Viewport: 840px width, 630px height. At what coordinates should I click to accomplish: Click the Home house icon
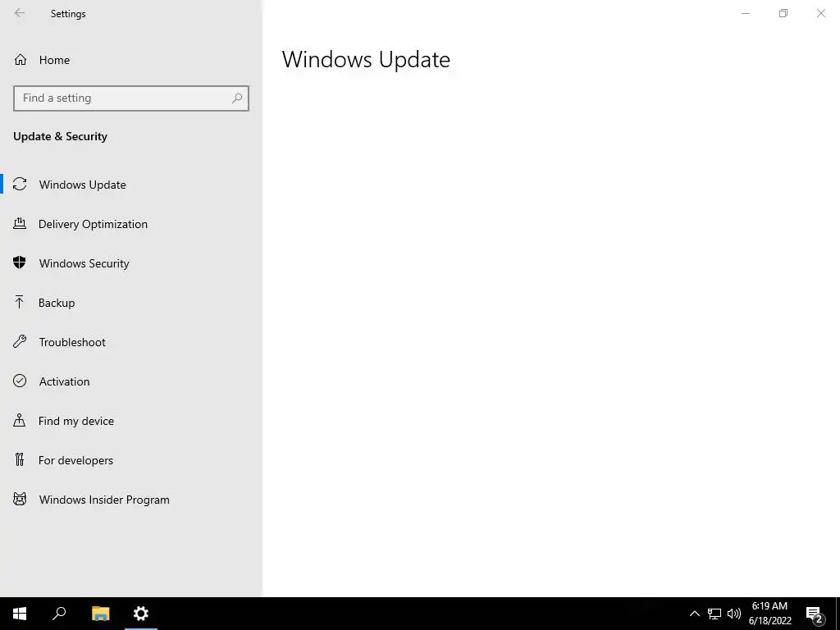click(21, 59)
